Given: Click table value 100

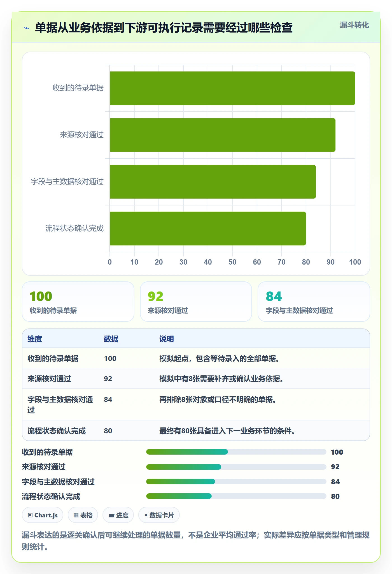Looking at the screenshot, I should point(110,358).
